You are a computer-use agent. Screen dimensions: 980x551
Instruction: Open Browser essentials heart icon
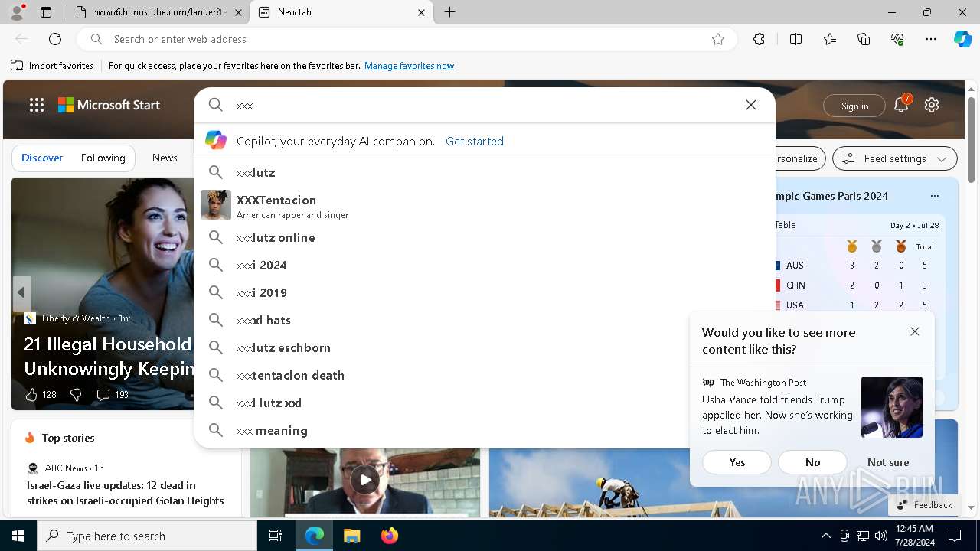pos(897,39)
